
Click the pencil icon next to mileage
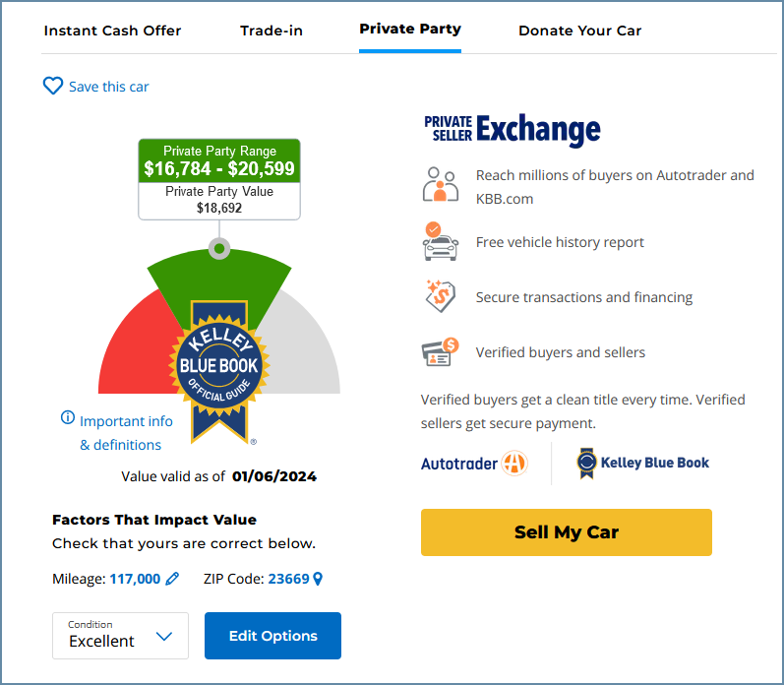coord(172,579)
